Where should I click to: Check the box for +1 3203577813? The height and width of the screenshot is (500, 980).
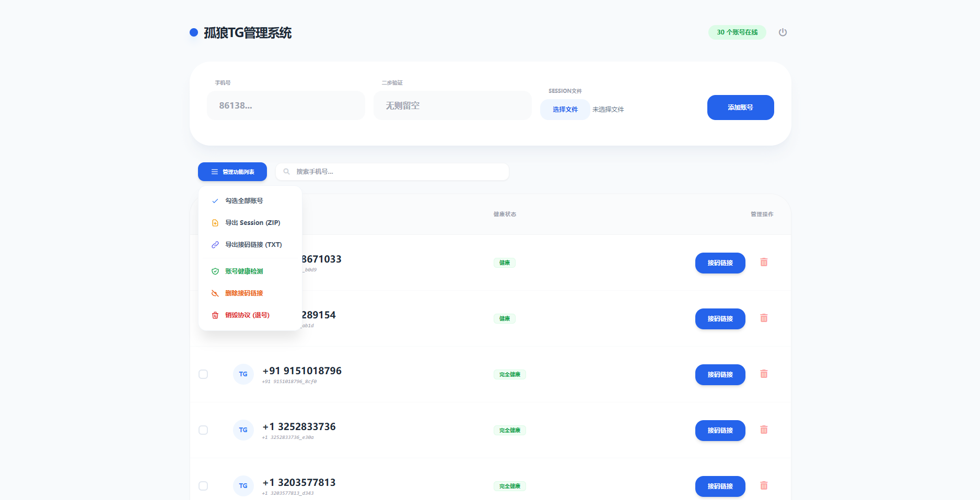[x=203, y=486]
